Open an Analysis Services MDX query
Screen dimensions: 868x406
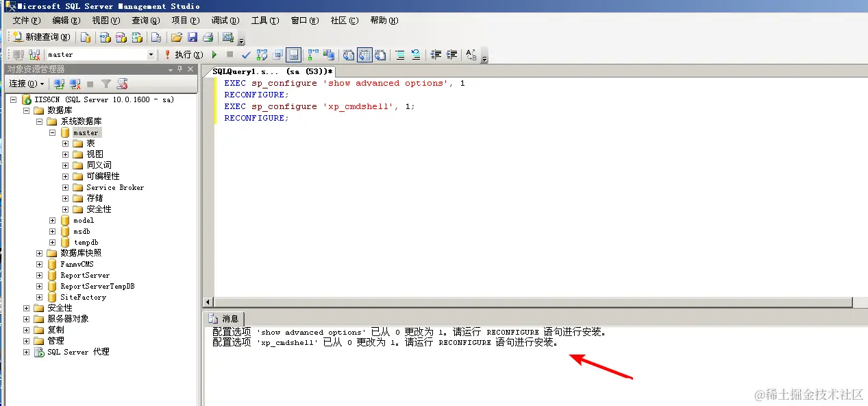[105, 37]
